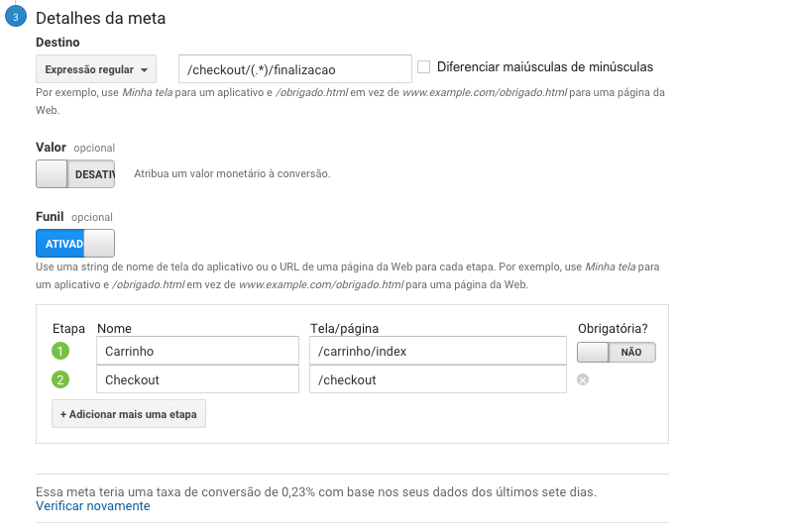Image resolution: width=787 pixels, height=532 pixels.
Task: Toggle Obrigatória for Carrinho step
Action: coord(617,352)
